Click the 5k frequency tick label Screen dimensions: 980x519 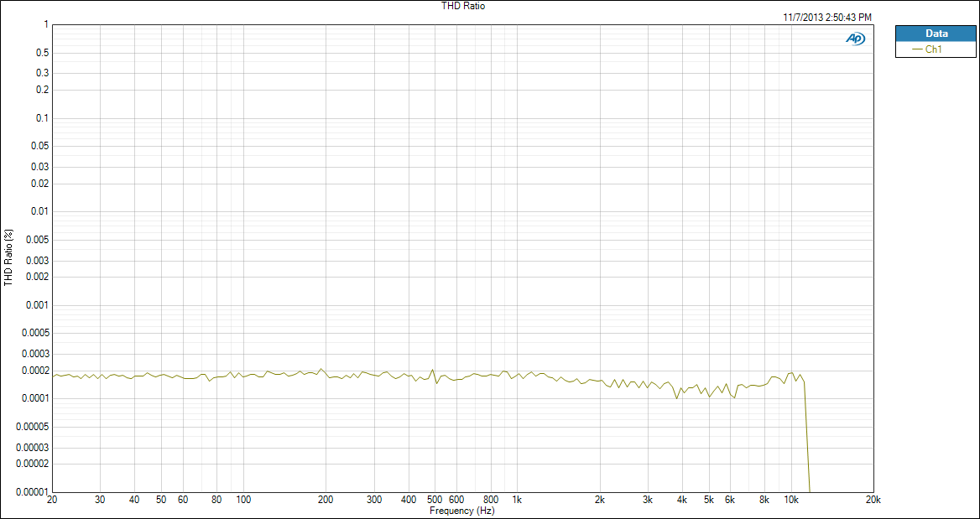click(709, 501)
